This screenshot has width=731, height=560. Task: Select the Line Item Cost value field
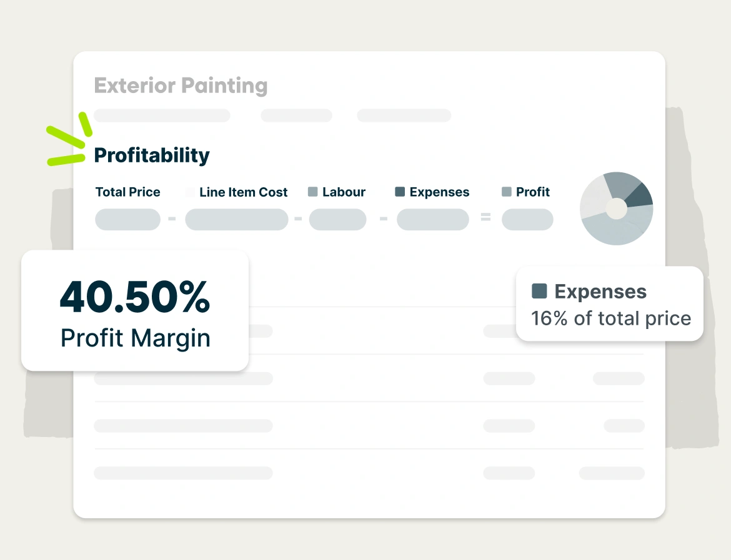[237, 219]
